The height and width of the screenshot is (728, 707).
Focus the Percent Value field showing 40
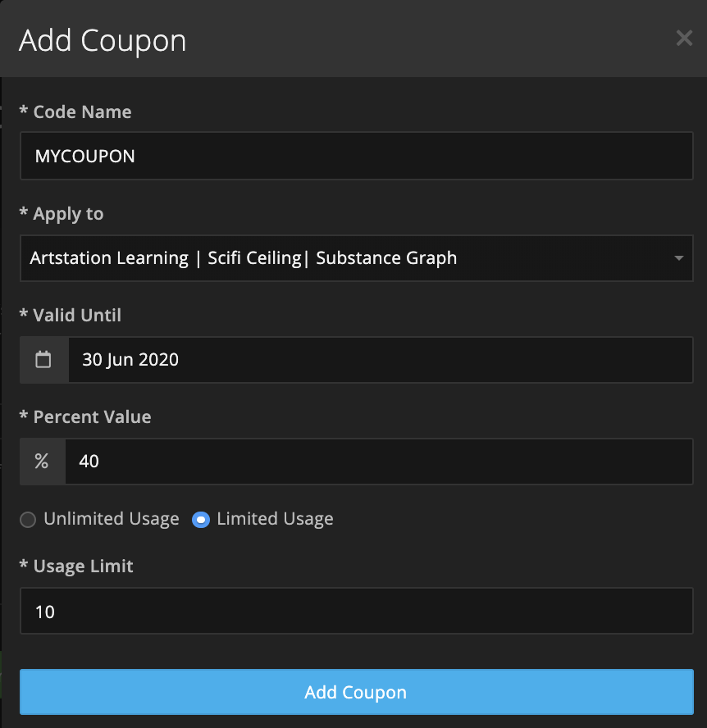[x=379, y=461]
